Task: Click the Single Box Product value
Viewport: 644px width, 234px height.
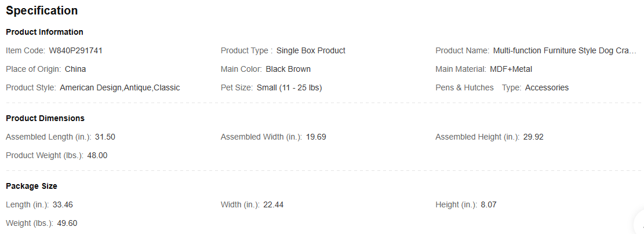Action: point(311,50)
